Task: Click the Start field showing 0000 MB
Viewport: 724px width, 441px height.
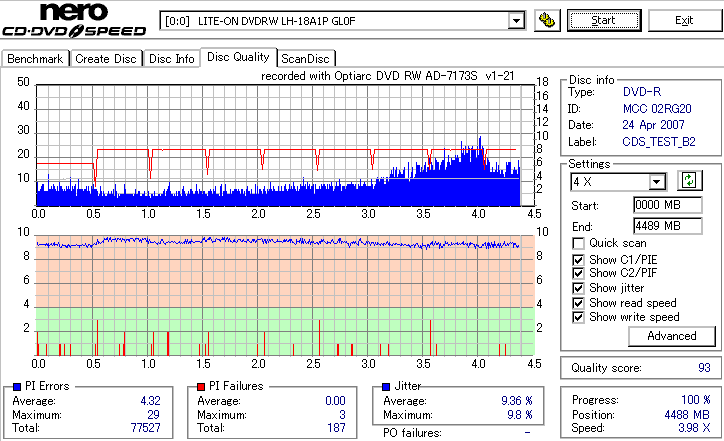Action: pyautogui.click(x=668, y=205)
